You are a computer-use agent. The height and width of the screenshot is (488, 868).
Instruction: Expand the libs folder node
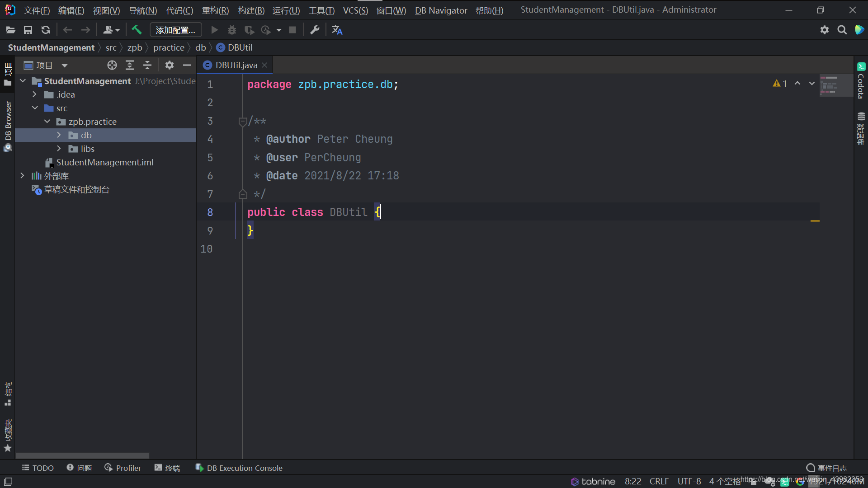click(x=59, y=149)
